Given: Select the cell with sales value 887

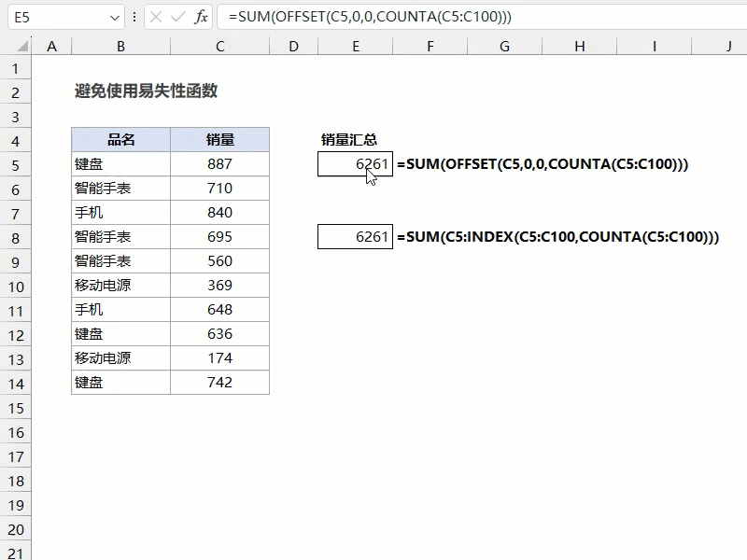Looking at the screenshot, I should (219, 164).
